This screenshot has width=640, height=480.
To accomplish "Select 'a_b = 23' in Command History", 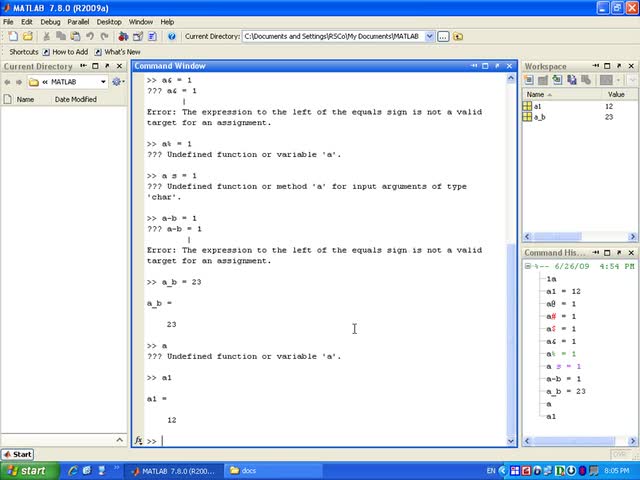I will pyautogui.click(x=566, y=391).
